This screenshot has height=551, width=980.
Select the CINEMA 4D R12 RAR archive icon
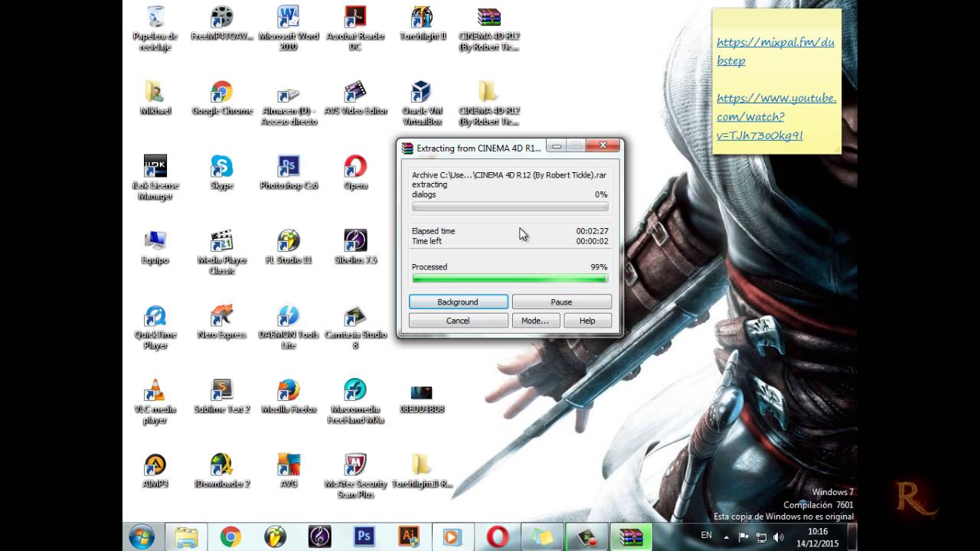click(x=489, y=28)
